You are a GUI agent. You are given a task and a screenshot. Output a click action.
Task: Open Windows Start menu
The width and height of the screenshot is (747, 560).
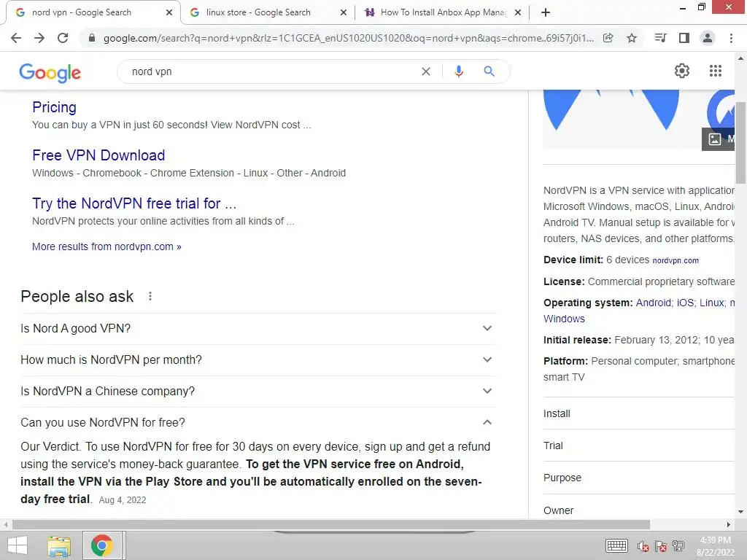18,545
